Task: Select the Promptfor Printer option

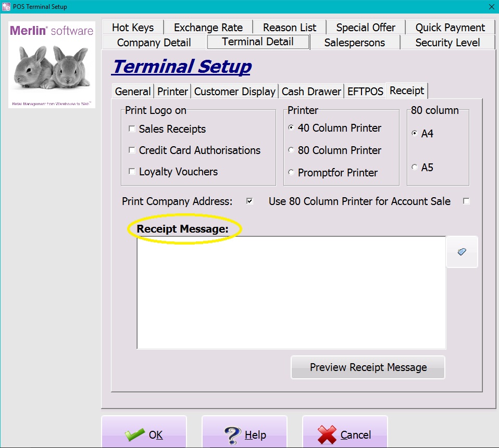Action: point(291,173)
